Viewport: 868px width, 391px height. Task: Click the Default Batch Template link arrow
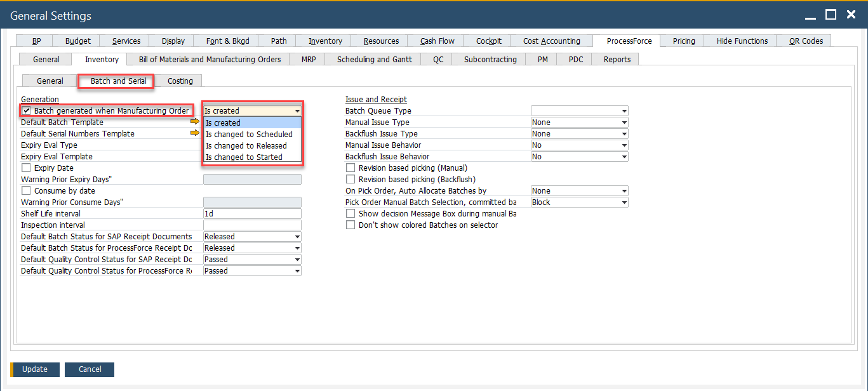point(195,122)
